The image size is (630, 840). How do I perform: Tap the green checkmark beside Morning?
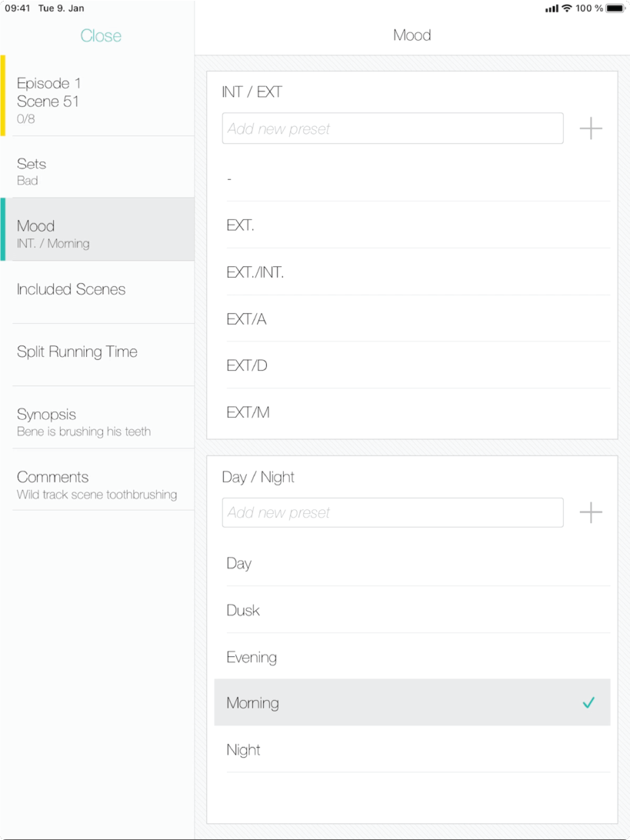click(x=588, y=703)
